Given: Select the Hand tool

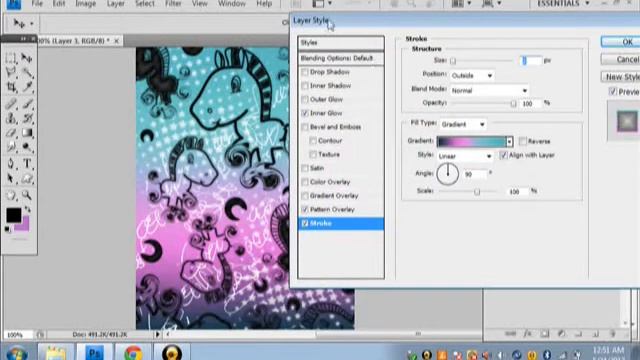Looking at the screenshot, I should (x=11, y=195).
